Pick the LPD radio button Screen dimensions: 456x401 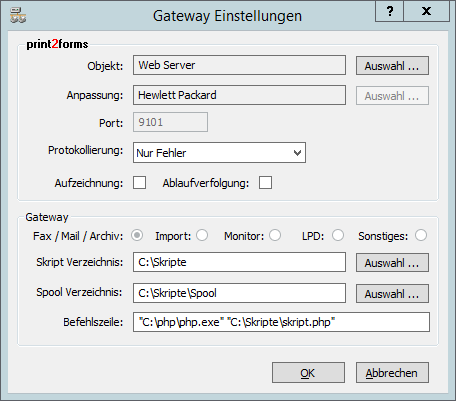click(x=338, y=235)
